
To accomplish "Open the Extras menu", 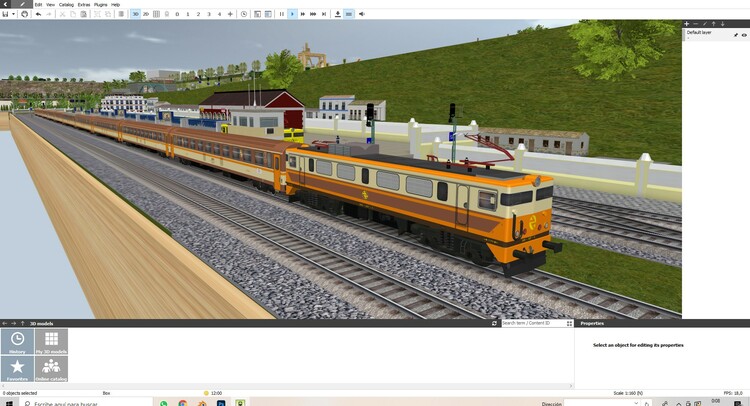I will [x=84, y=5].
